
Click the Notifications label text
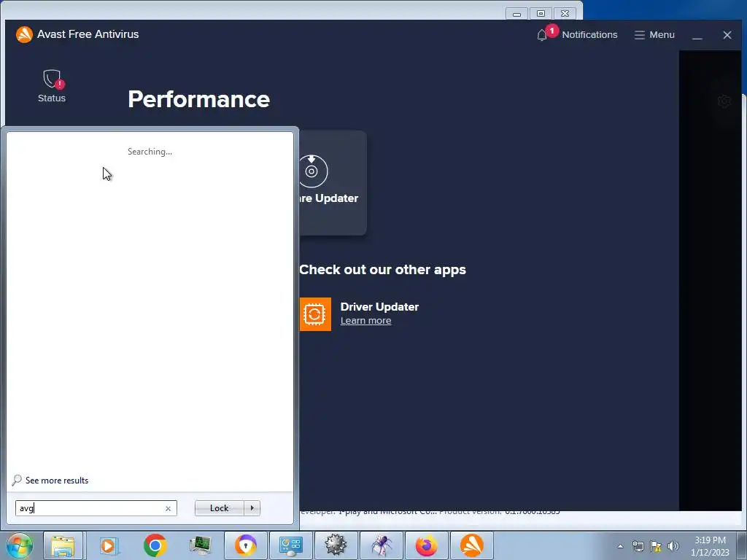tap(589, 35)
